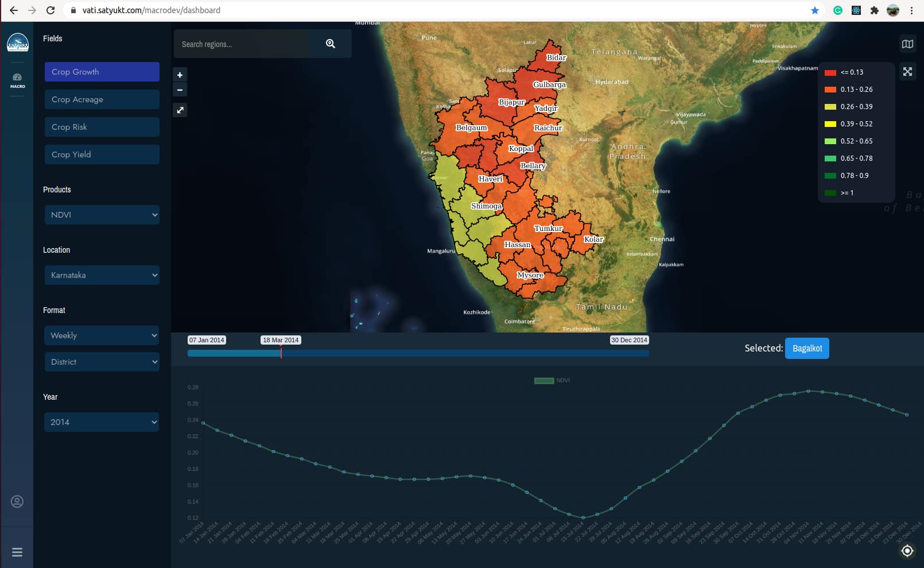Expand the NDVI products dropdown
Image resolution: width=924 pixels, height=568 pixels.
click(x=102, y=215)
